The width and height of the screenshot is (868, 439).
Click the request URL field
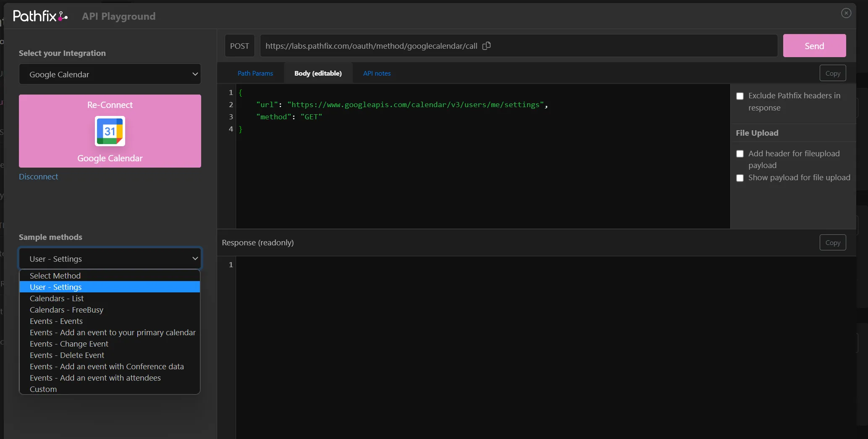click(519, 46)
